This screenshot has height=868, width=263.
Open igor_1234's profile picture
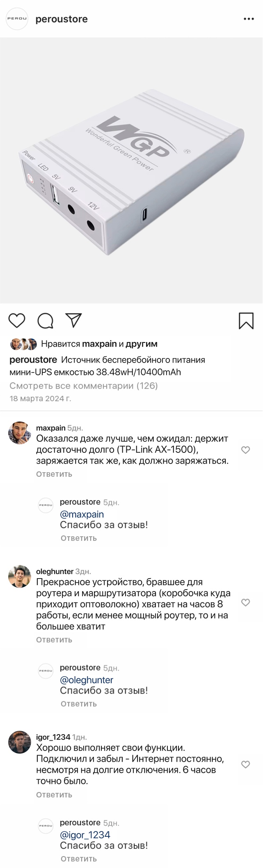(x=20, y=742)
